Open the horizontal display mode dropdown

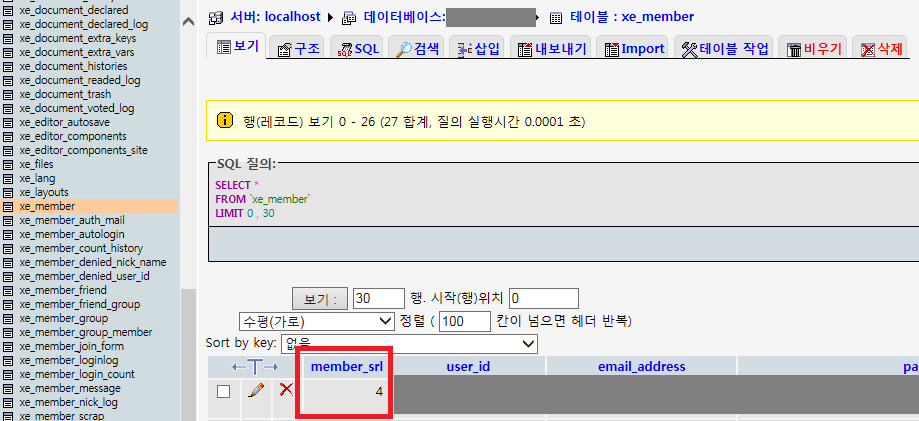tap(315, 321)
